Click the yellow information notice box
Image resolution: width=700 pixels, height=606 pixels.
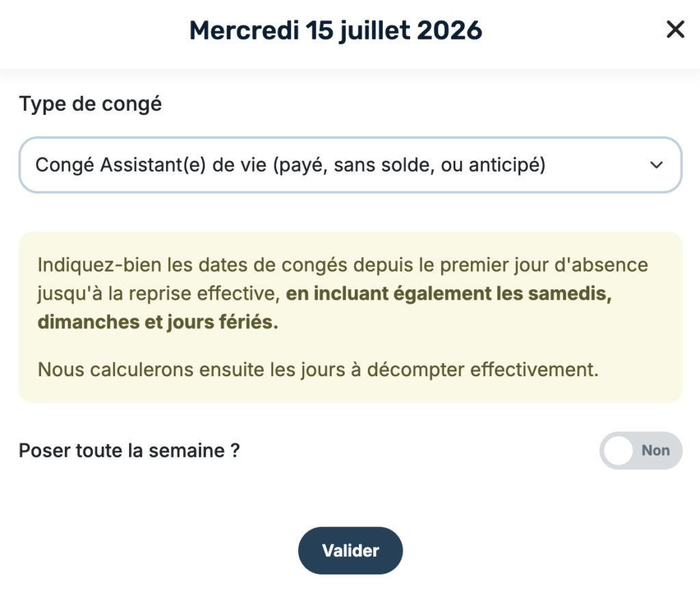click(351, 317)
